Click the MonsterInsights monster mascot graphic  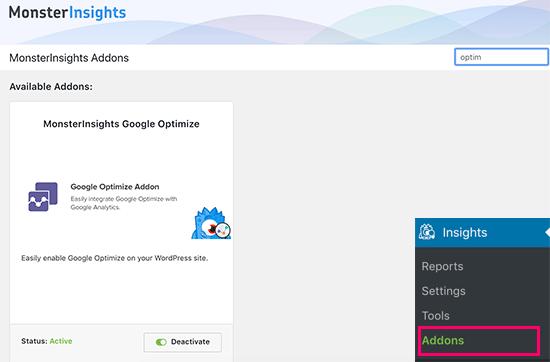click(211, 223)
